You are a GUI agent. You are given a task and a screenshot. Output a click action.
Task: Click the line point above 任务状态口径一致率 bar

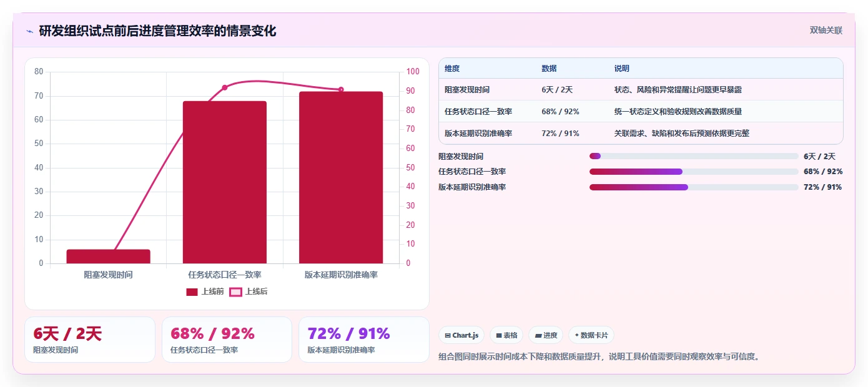pyautogui.click(x=225, y=87)
